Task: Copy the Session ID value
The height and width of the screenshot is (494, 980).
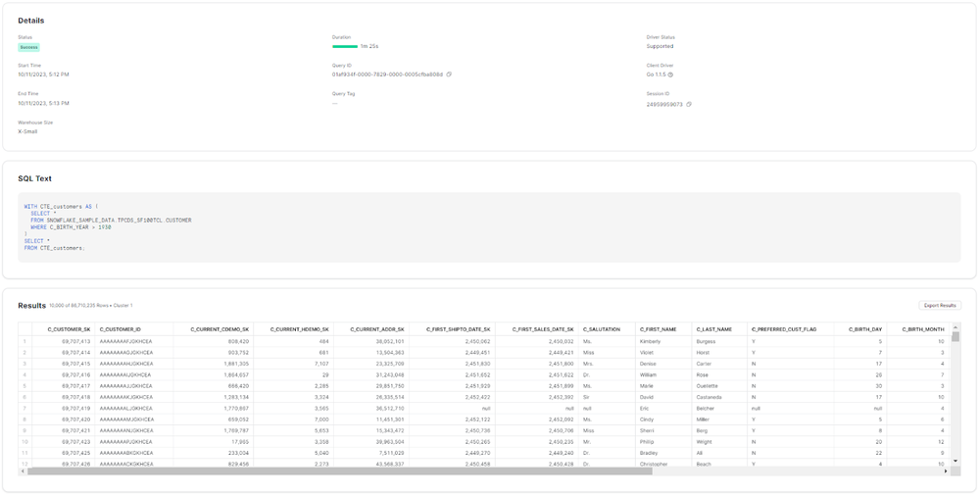Action: [x=689, y=104]
